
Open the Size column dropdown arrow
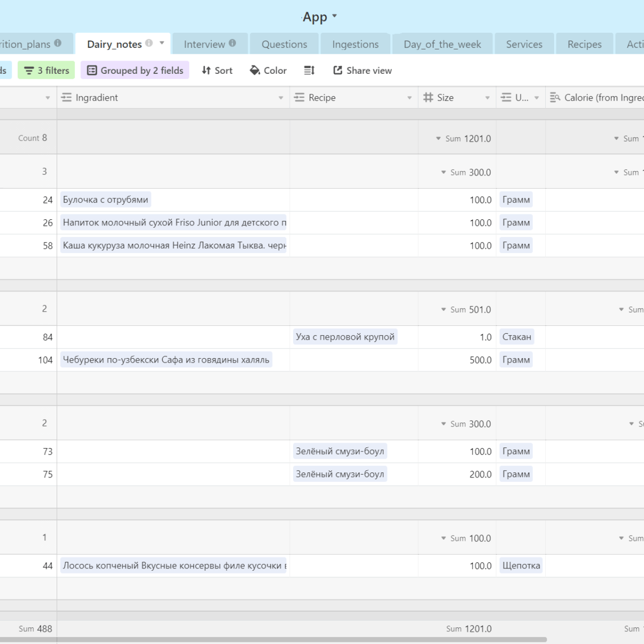point(487,98)
